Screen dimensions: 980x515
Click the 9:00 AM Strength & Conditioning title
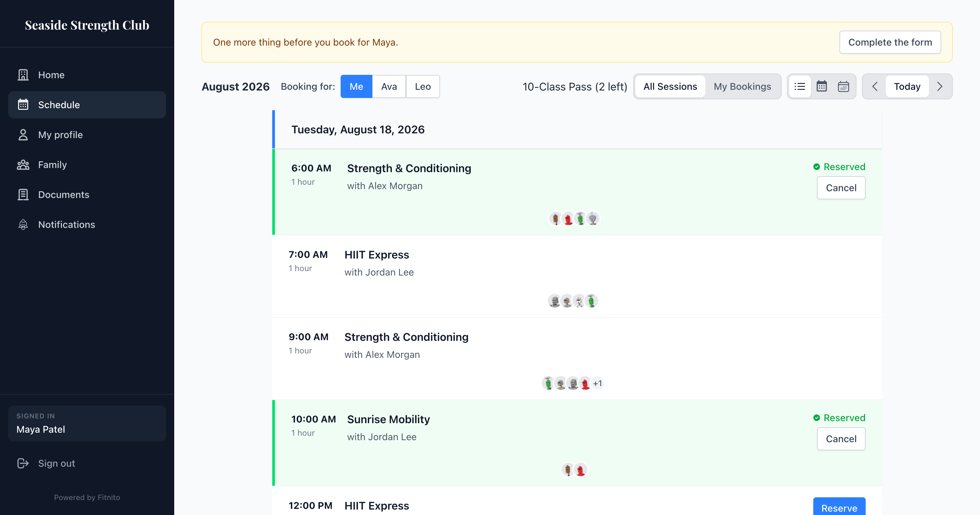click(406, 337)
